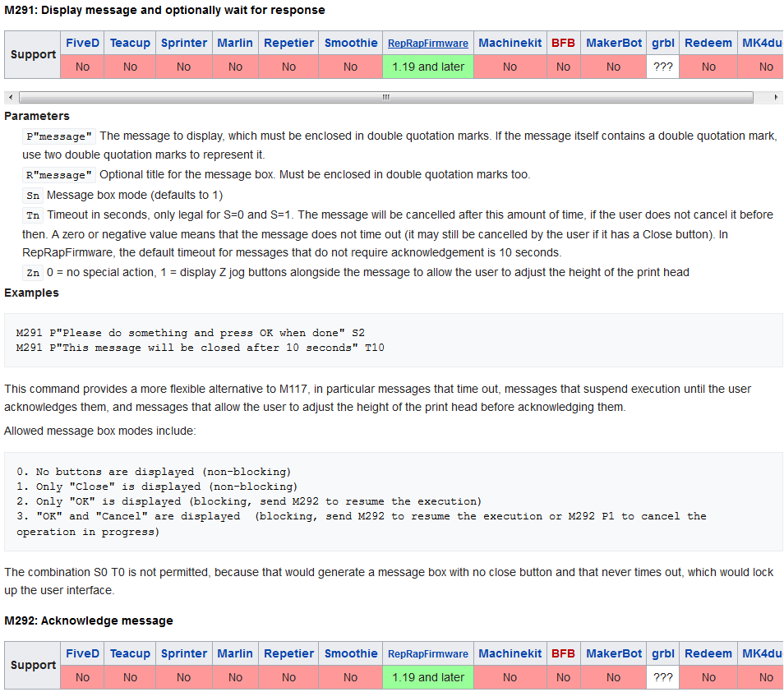The width and height of the screenshot is (784, 692).
Task: Click mode line '2. Only "OK" is displayed'
Action: [x=248, y=501]
